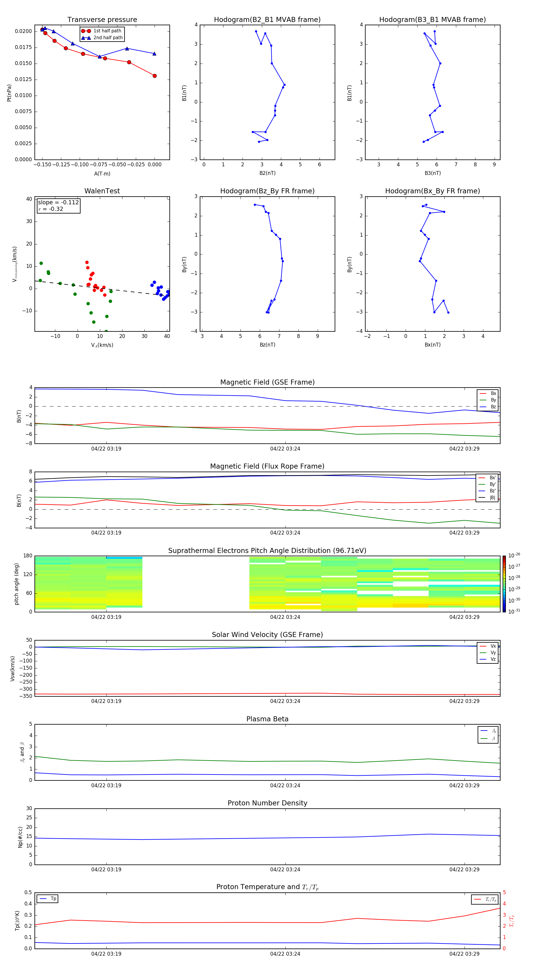Click the 'Magnetic Field (Flux Rope Frame)' title
535x980 pixels.
tap(267, 467)
